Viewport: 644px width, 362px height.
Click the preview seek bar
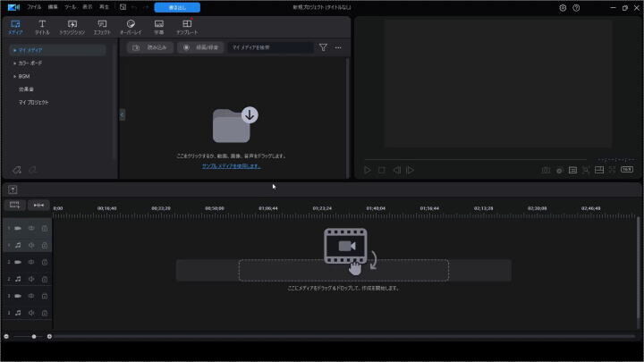(475, 159)
